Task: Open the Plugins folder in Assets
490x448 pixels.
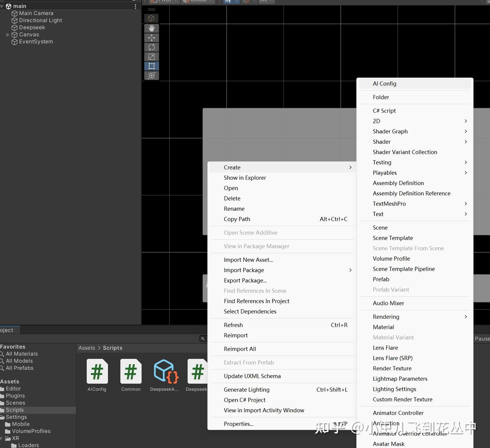Action: (x=15, y=396)
